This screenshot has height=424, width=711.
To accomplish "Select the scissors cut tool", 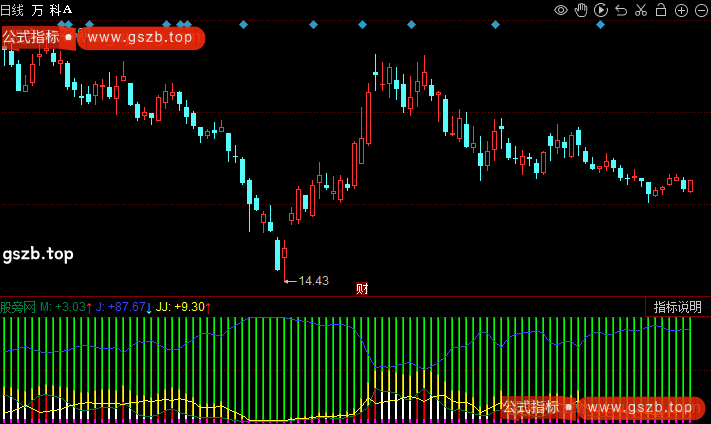I will tap(641, 10).
